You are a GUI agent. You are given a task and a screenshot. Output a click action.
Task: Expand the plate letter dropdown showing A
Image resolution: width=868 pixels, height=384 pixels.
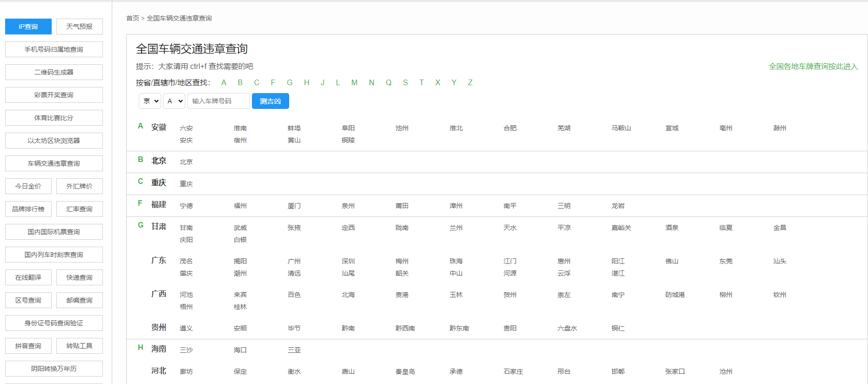pyautogui.click(x=174, y=101)
